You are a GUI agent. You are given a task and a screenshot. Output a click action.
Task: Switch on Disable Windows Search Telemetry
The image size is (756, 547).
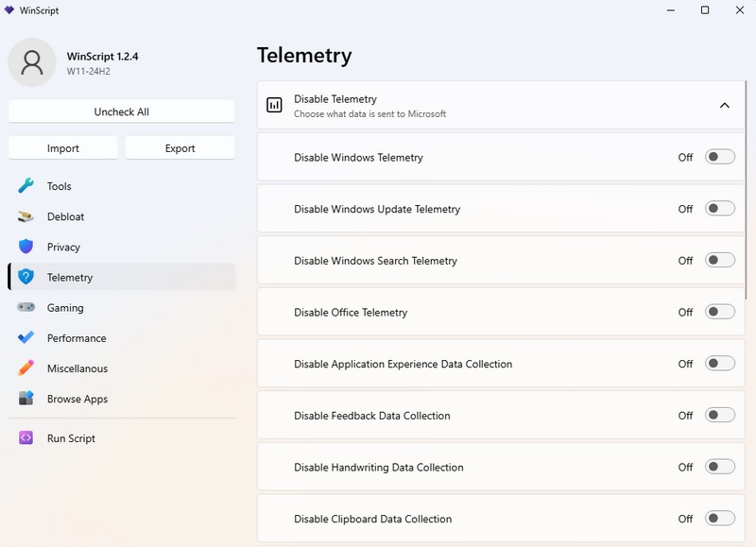click(x=719, y=261)
